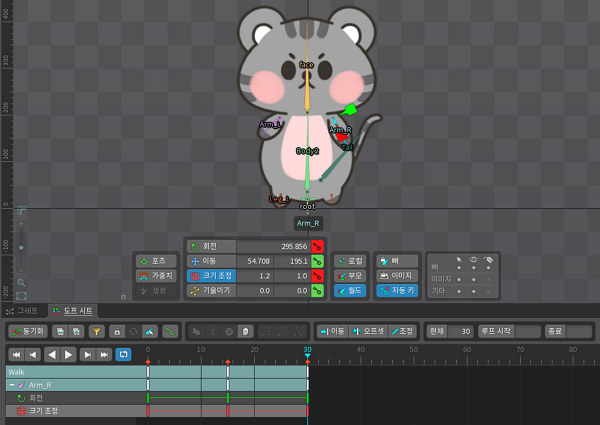Toggle bone (뼈) visibility dot
Image resolution: width=600 pixels, height=425 pixels.
click(x=474, y=267)
